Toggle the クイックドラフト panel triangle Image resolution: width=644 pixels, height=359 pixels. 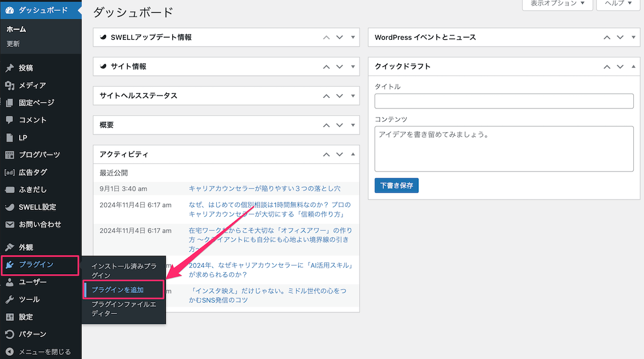tap(634, 67)
